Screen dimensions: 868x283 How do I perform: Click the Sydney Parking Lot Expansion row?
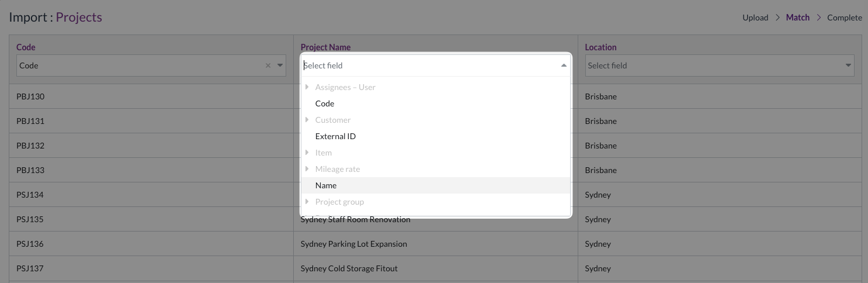[x=353, y=244]
